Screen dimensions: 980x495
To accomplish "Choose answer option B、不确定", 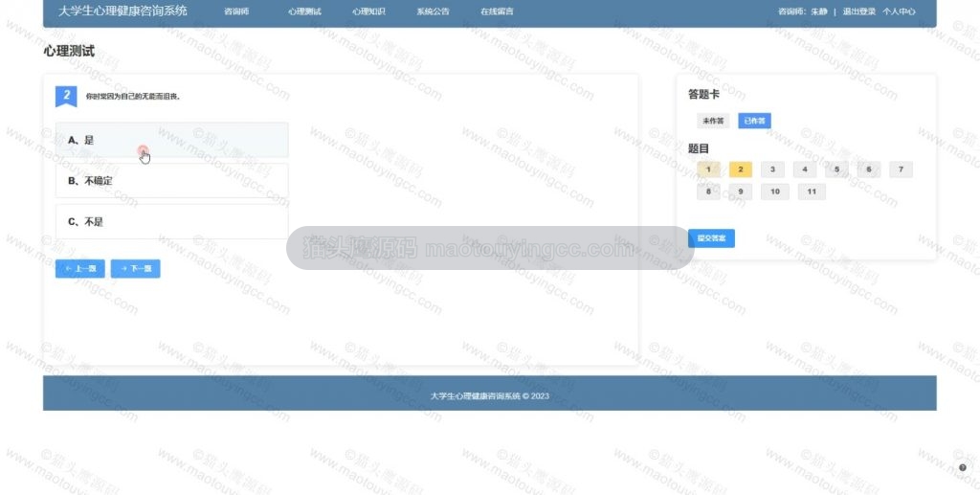I will (172, 181).
